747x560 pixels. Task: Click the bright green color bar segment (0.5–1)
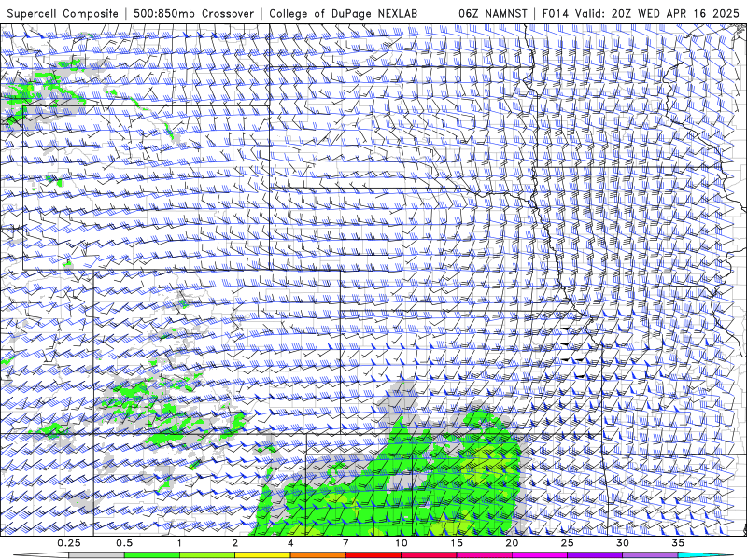(152, 555)
